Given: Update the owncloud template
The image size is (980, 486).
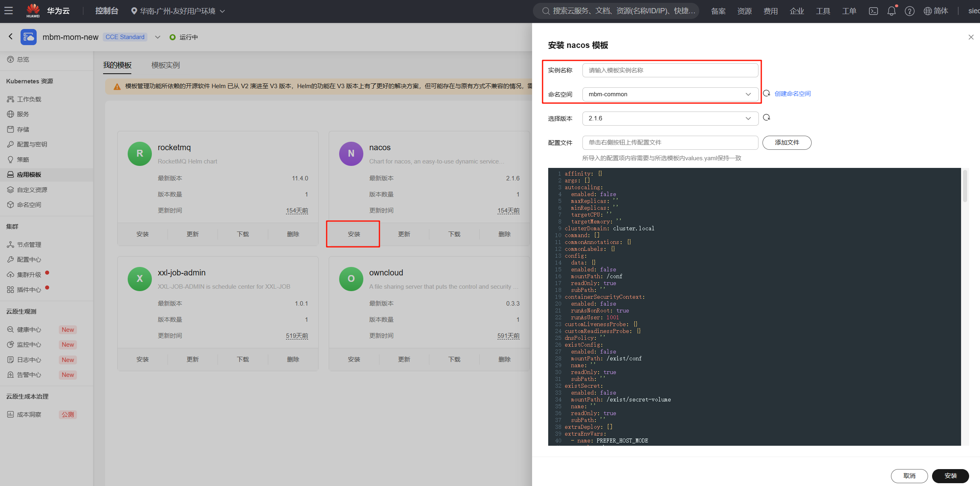Looking at the screenshot, I should click(x=404, y=359).
